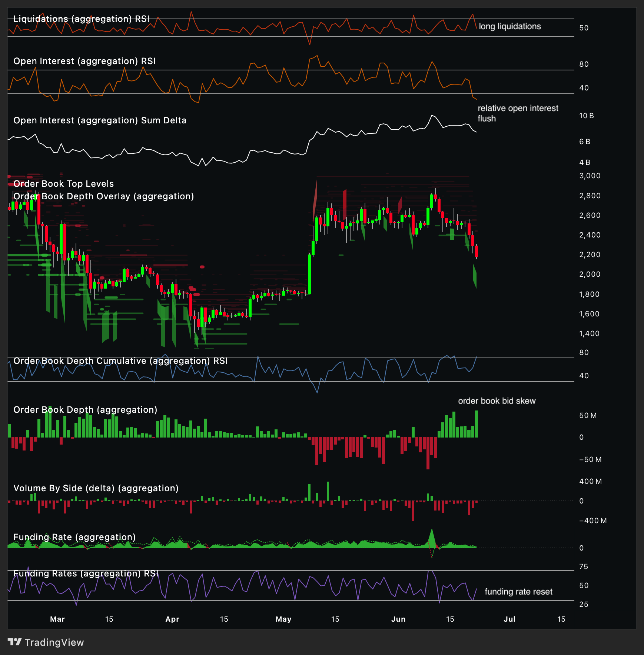Select Order Book Depth Cumulative RSI label

pos(120,361)
